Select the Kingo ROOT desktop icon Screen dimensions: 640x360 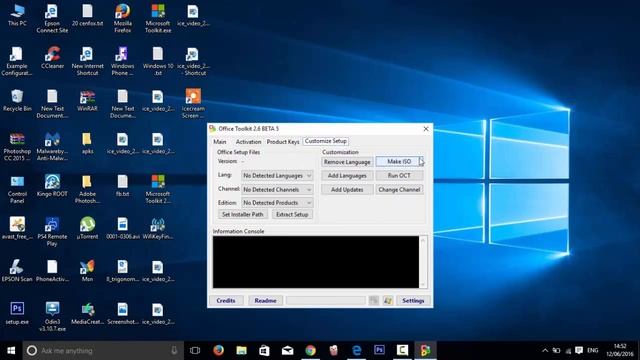coord(52,186)
